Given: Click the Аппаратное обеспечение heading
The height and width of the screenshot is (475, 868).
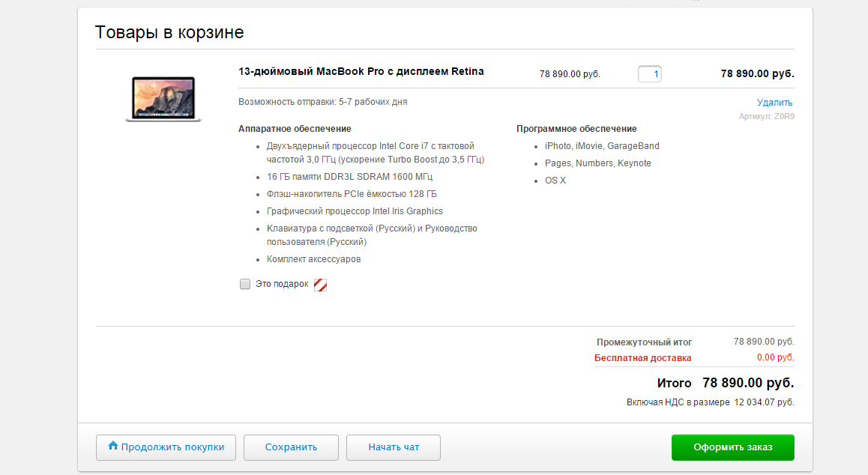Looking at the screenshot, I should pyautogui.click(x=295, y=128).
